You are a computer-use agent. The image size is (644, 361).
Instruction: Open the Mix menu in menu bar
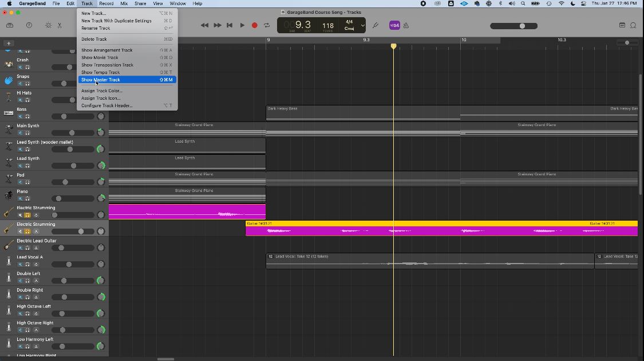coord(124,3)
